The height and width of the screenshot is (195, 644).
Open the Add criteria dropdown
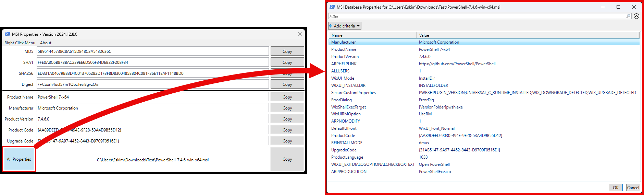coord(345,26)
